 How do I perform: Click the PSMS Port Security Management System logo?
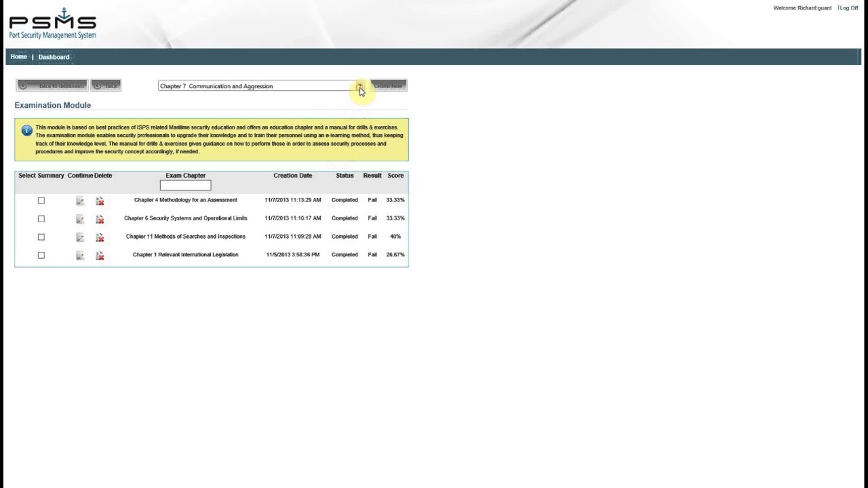click(x=52, y=24)
